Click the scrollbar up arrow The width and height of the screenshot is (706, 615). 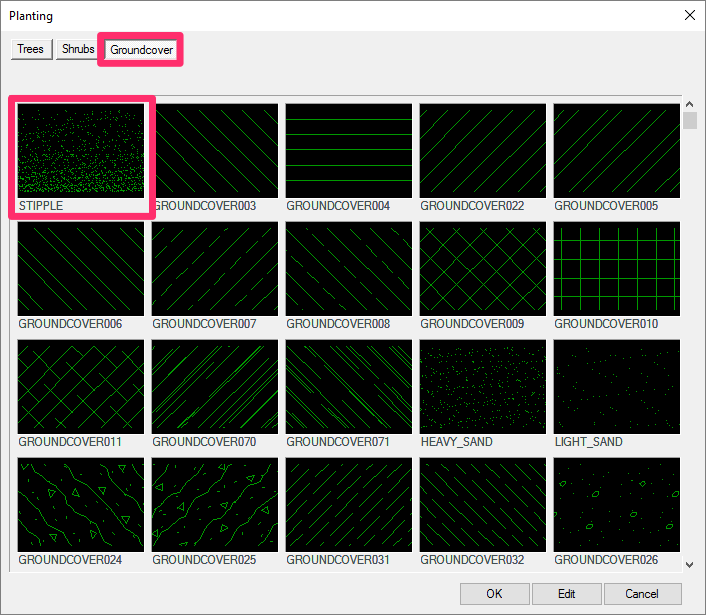click(x=689, y=104)
